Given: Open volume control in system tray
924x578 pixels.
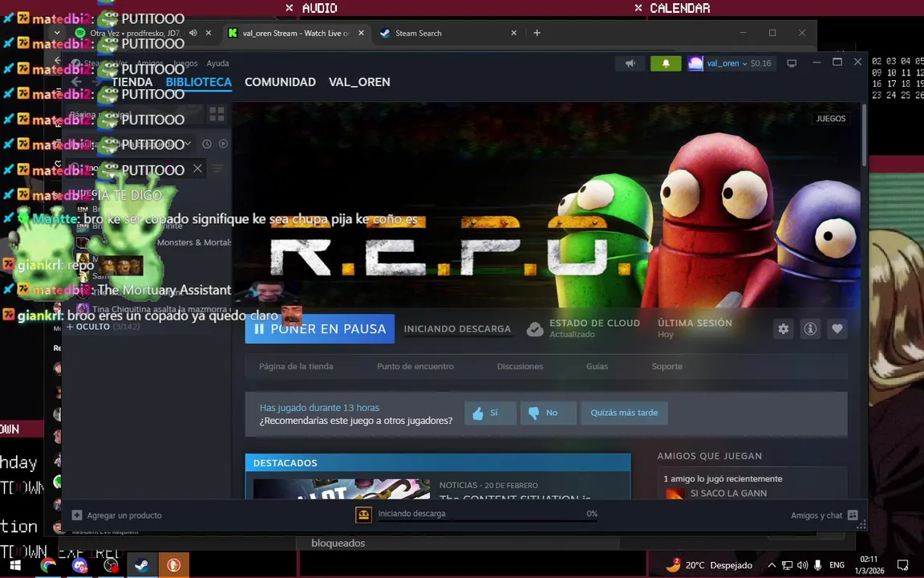Looking at the screenshot, I should coord(803,565).
